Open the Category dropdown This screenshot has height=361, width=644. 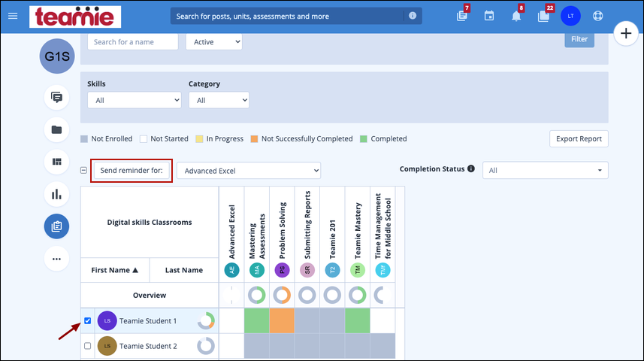point(219,100)
